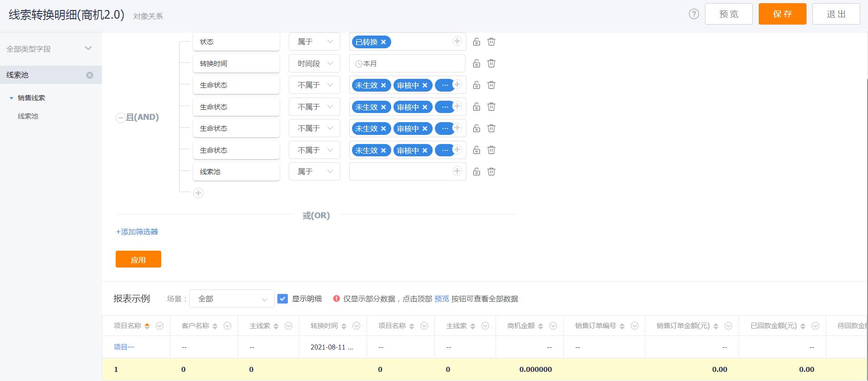Remove the 已转换 tag via its x
868x381 pixels.
(383, 42)
